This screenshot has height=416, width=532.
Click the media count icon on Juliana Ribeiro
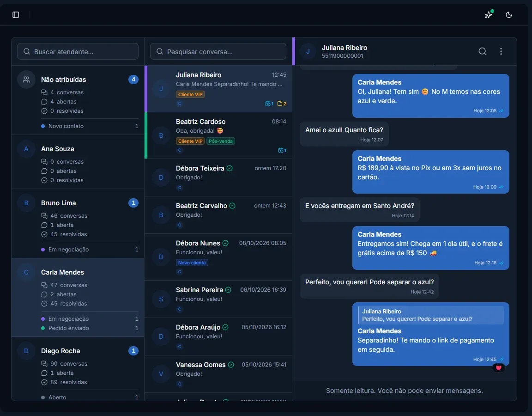point(269,104)
